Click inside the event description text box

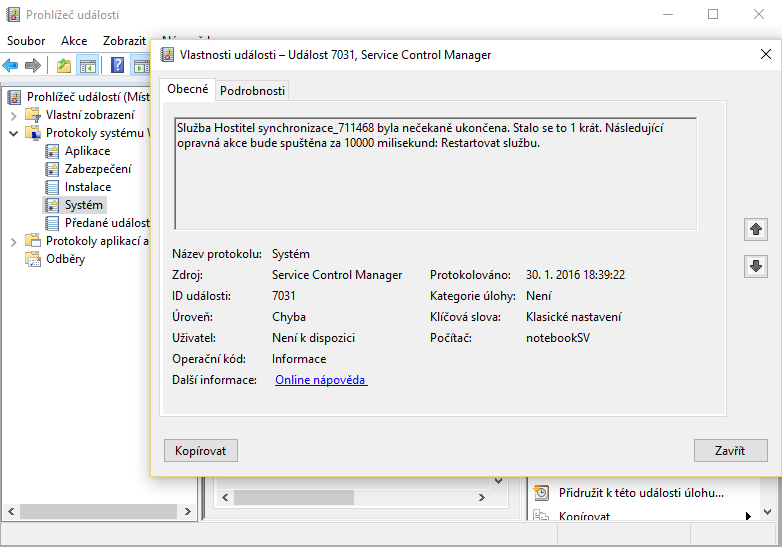435,174
